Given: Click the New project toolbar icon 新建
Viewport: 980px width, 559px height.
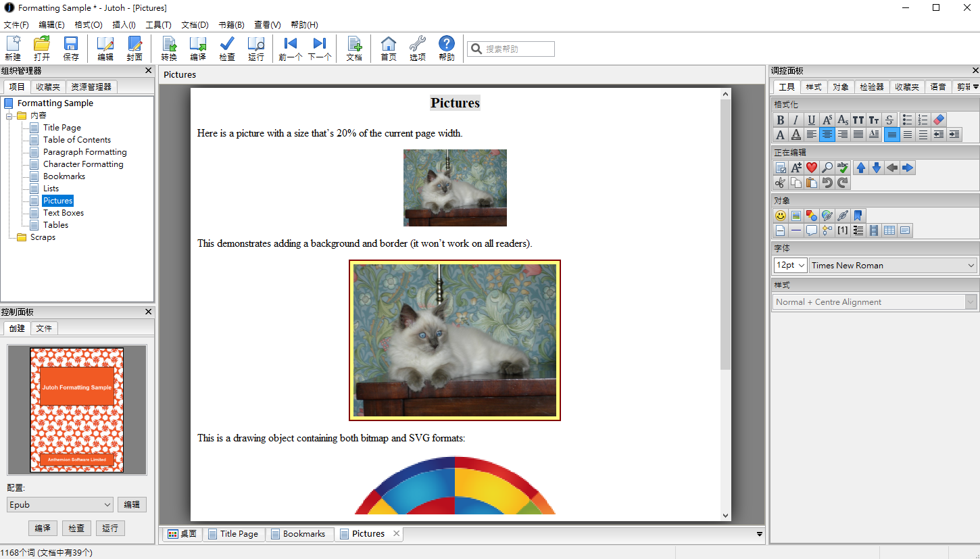Looking at the screenshot, I should coord(13,49).
